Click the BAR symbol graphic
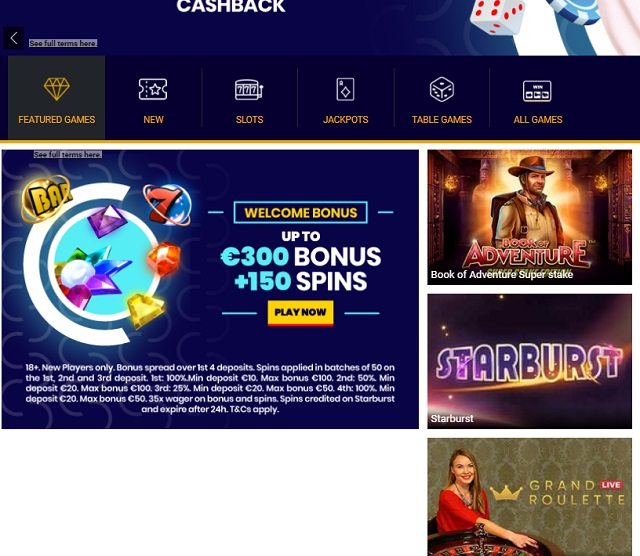Screen dimensions: 640x556 tap(47, 198)
